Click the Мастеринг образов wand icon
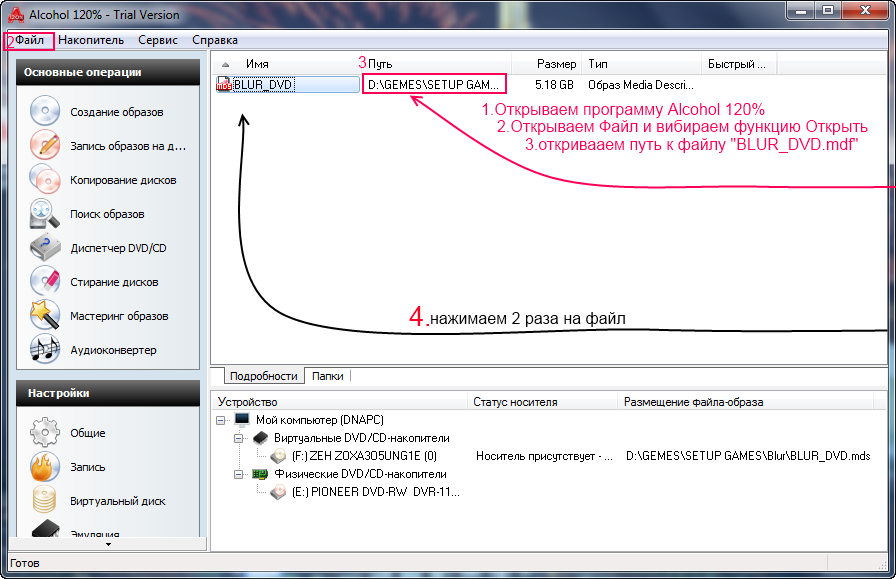The width and height of the screenshot is (896, 579). click(45, 315)
